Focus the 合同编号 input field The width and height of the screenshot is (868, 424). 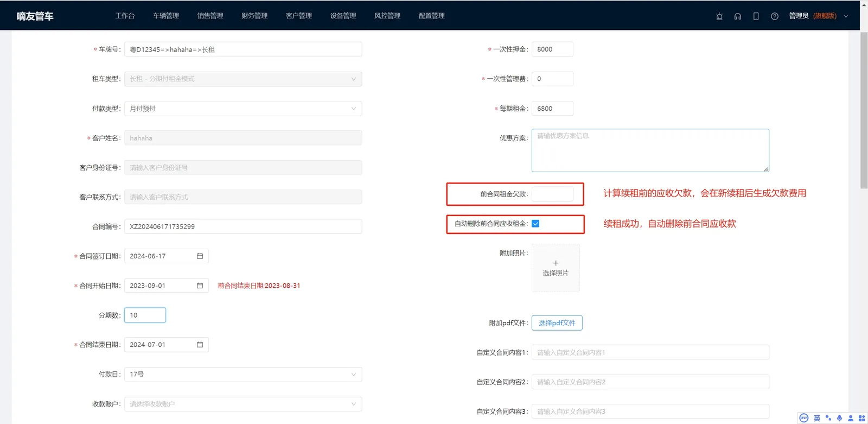[243, 226]
